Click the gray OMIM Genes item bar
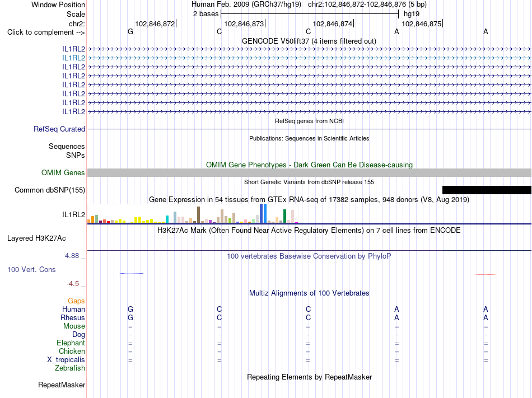This screenshot has width=532, height=398. (309, 172)
